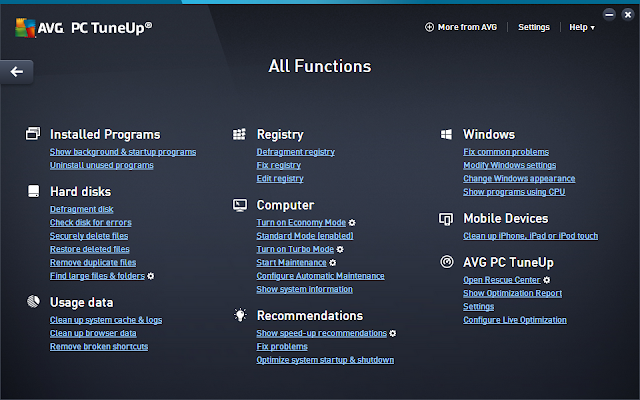Click the gear icon beside Start Maintenance
Viewport: 640px width, 400px height.
coord(332,262)
